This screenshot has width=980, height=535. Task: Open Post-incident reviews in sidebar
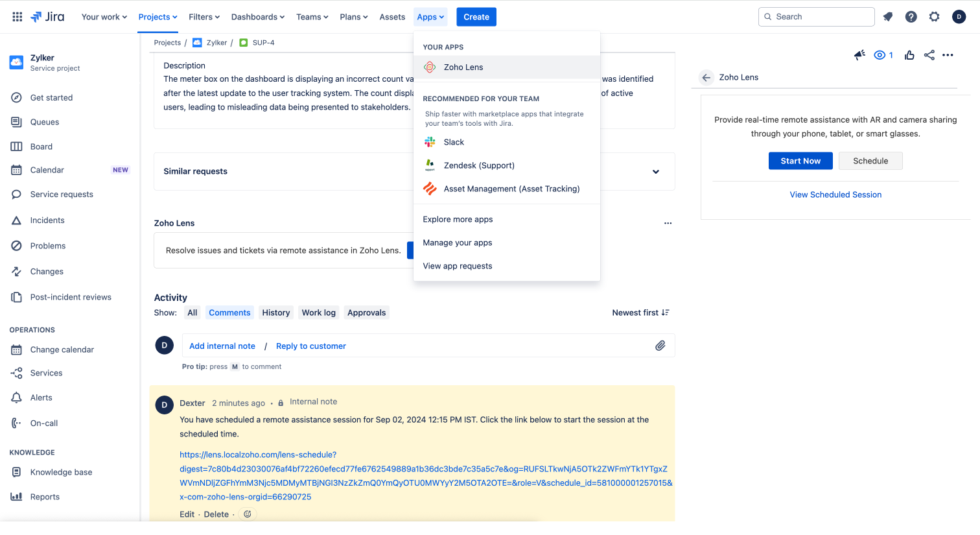[70, 297]
